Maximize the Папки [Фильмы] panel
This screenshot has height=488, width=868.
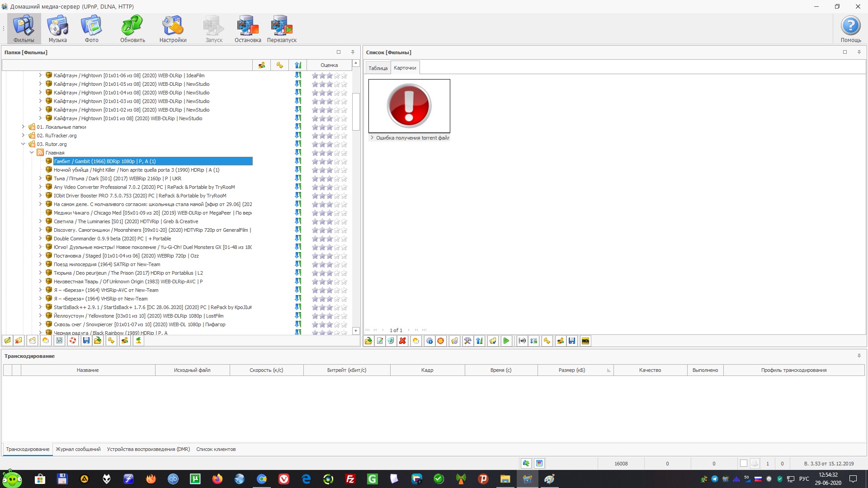pyautogui.click(x=339, y=52)
